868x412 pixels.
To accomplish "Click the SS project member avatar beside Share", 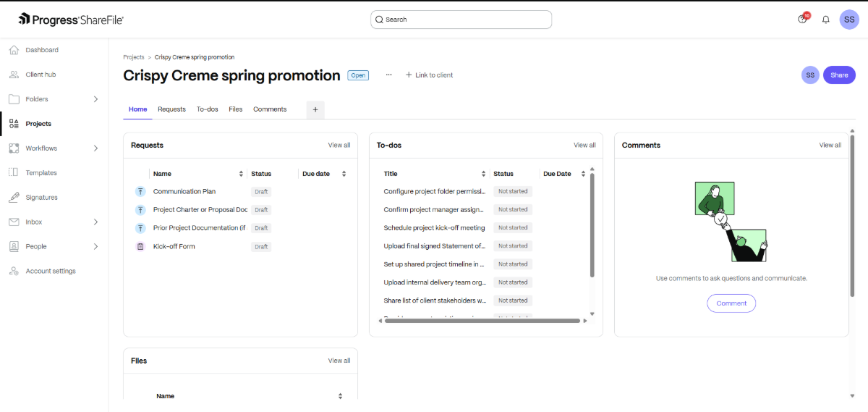I will [x=810, y=75].
